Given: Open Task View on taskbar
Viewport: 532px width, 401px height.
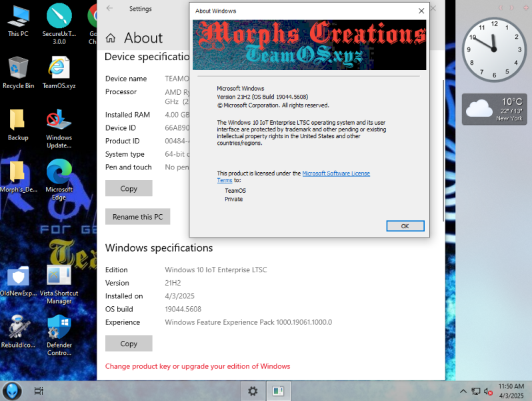Looking at the screenshot, I should tap(39, 391).
